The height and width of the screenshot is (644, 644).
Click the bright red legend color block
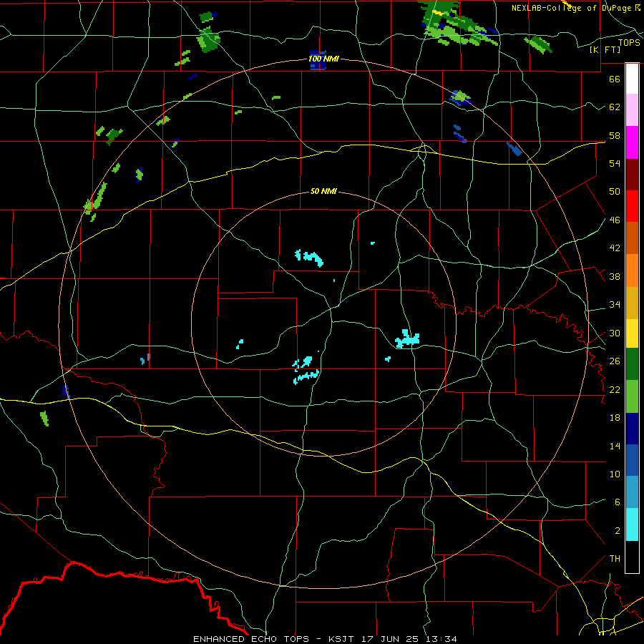point(632,206)
